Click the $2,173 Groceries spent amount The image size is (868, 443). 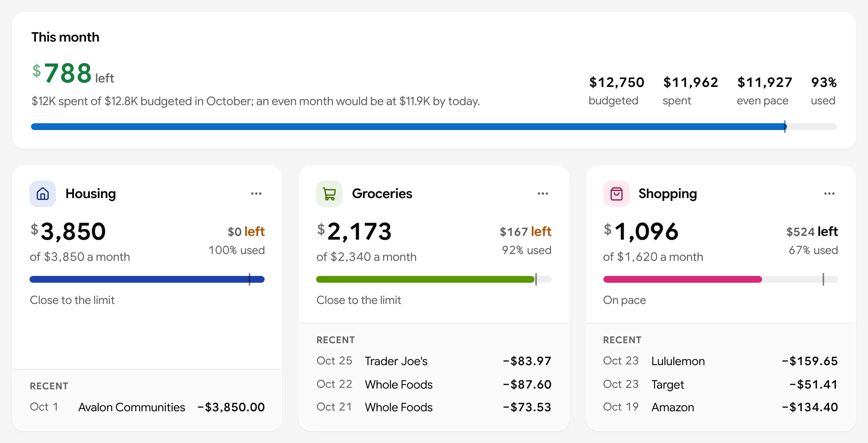point(354,231)
